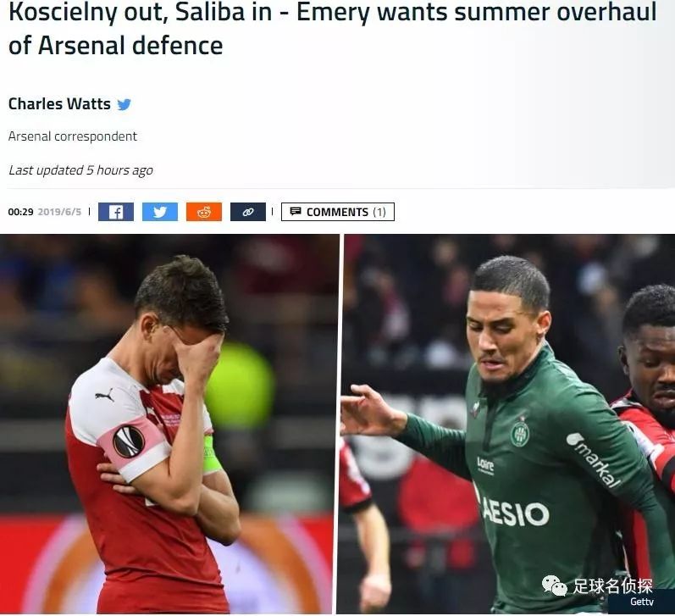Click the Getty image credit label

coord(642,602)
